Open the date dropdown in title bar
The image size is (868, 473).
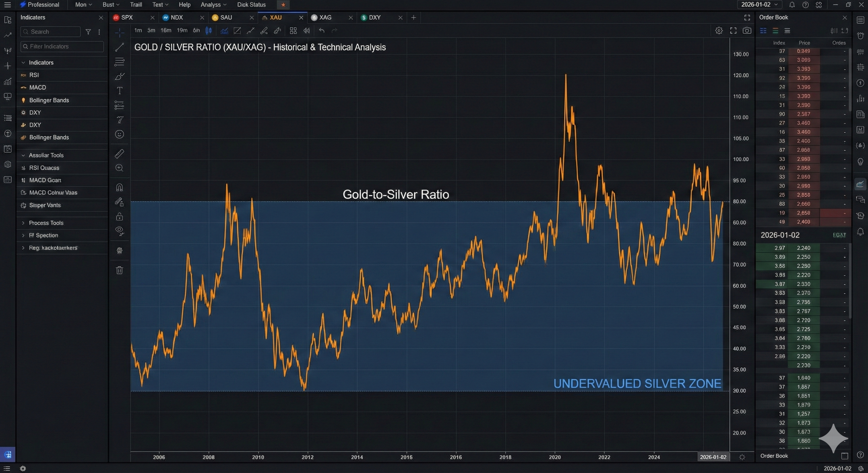point(759,5)
